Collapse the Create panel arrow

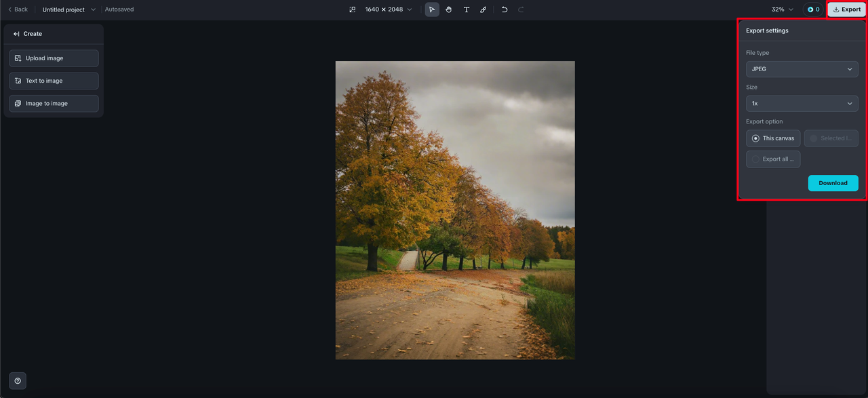(x=16, y=34)
